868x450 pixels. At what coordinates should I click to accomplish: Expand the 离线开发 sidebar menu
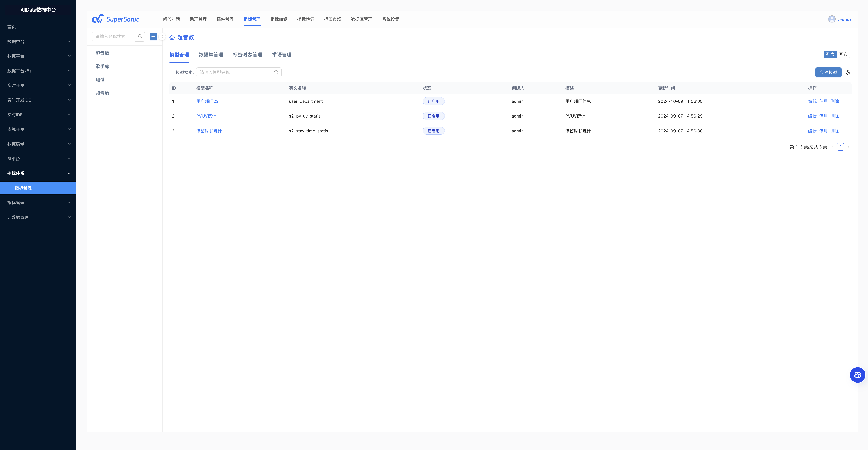click(x=38, y=129)
